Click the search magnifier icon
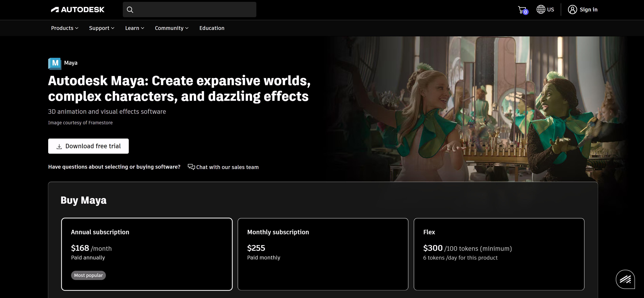This screenshot has width=644, height=298. tap(130, 10)
